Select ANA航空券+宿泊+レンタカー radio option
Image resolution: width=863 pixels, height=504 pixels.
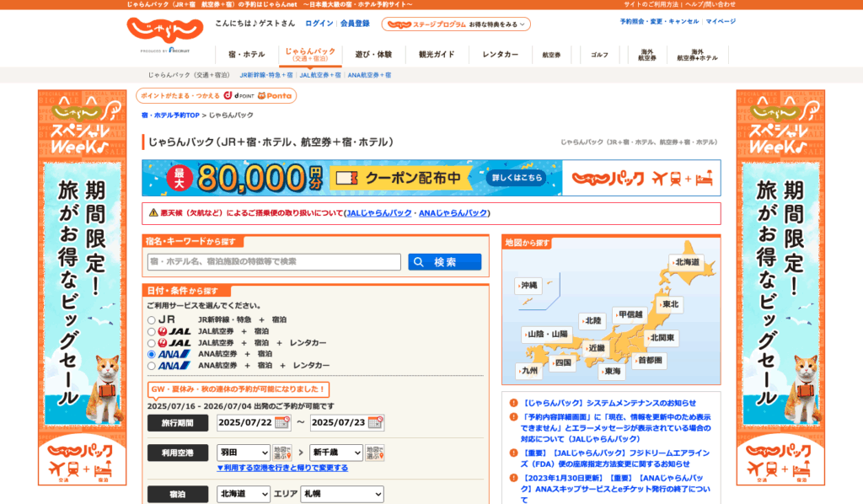click(x=152, y=366)
